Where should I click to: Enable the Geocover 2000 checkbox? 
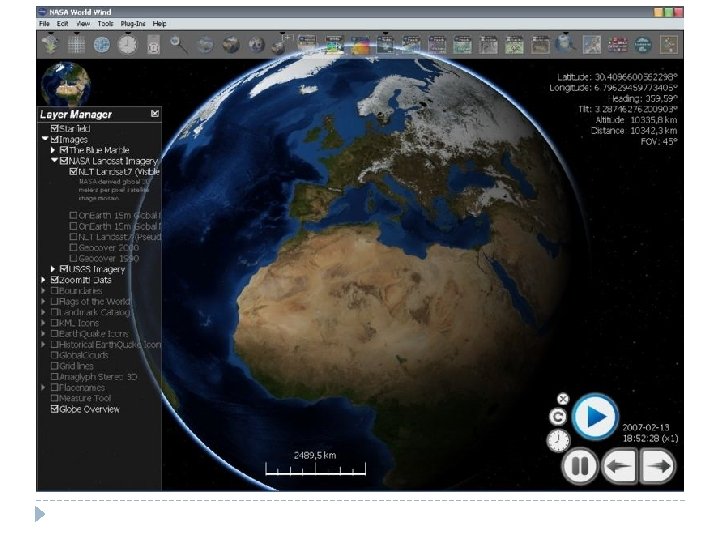coord(73,248)
